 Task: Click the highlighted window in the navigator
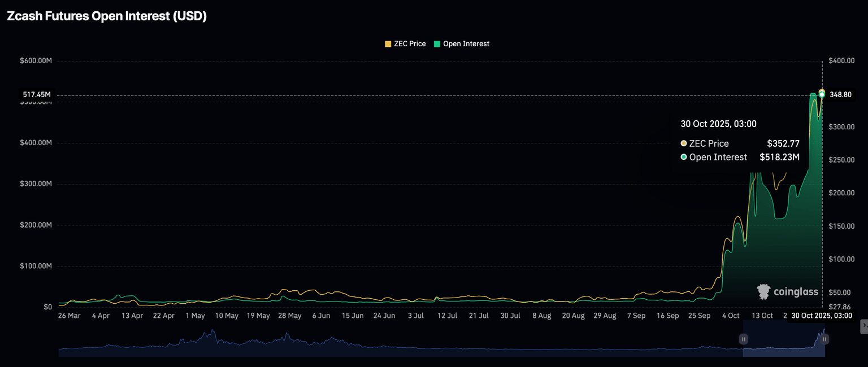pos(784,339)
